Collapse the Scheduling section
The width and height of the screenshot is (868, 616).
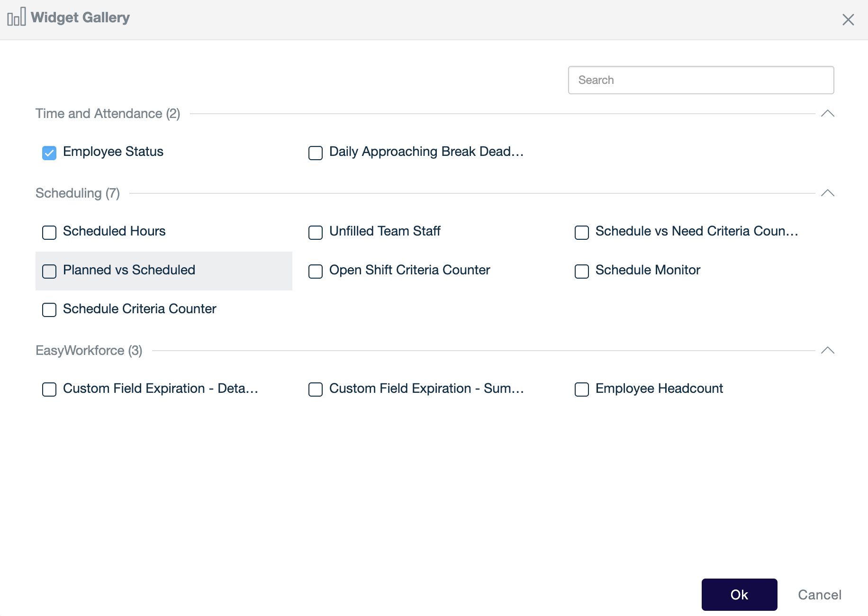click(x=828, y=193)
